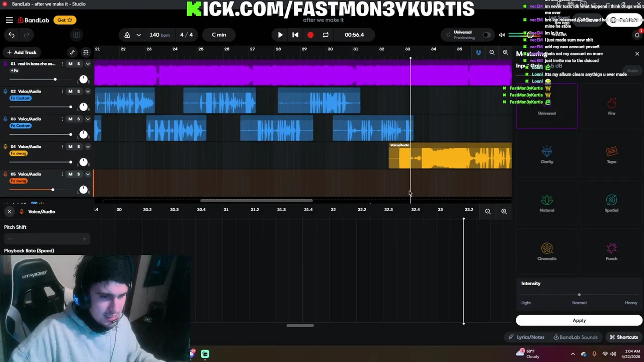Solo track 03 Voice/Audio
644x362 pixels.
click(78, 119)
